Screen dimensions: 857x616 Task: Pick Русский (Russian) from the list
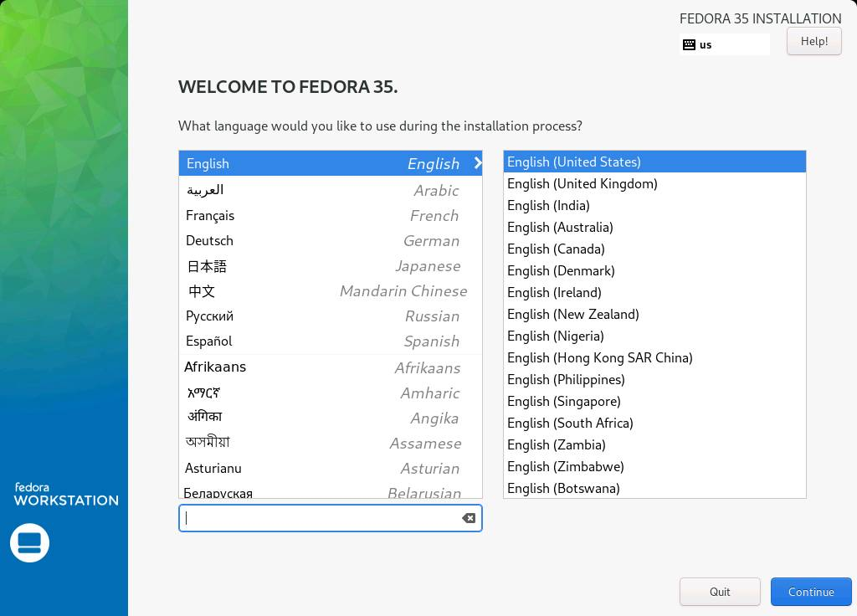tap(330, 316)
